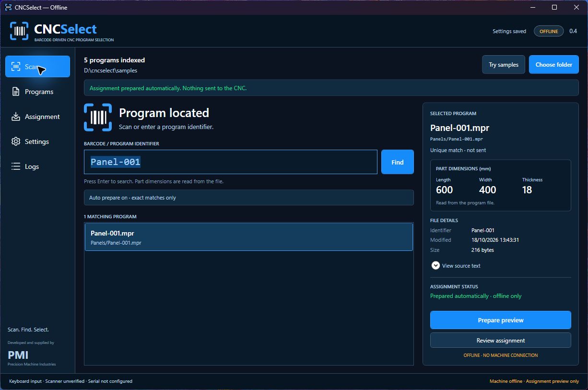Click the OFFLINE status pill
Image resolution: width=588 pixels, height=390 pixels.
pos(549,31)
